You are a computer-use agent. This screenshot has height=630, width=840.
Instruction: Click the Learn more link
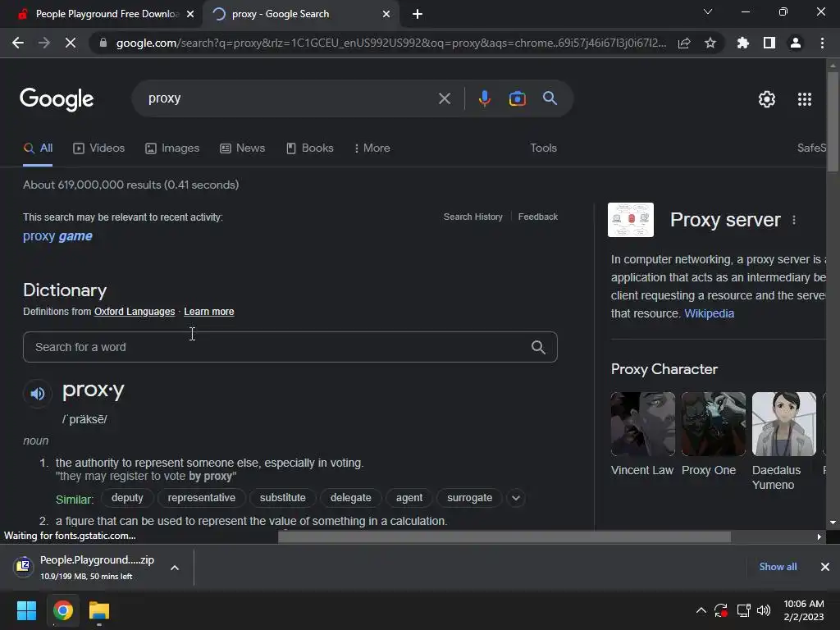pos(209,312)
